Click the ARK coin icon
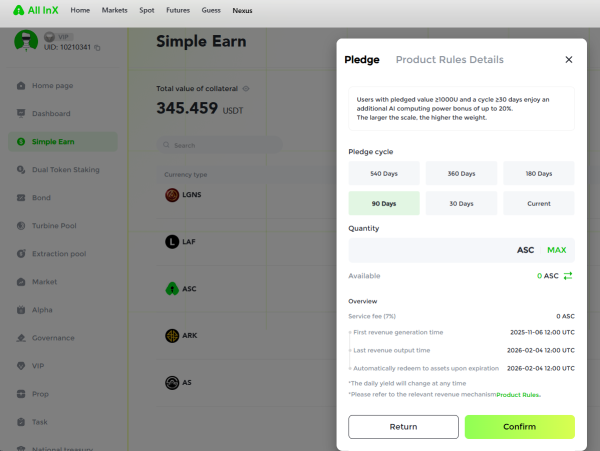This screenshot has width=600, height=451. pyautogui.click(x=171, y=335)
